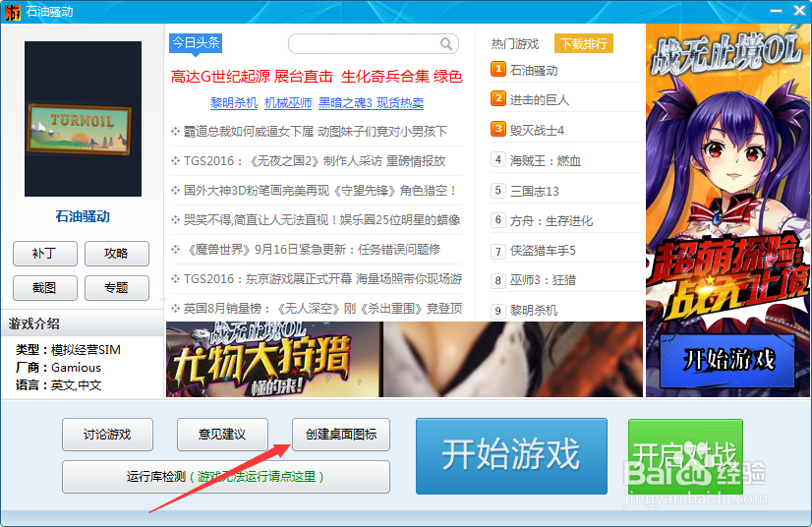Click the 创建桌面图标 button

coord(341,435)
